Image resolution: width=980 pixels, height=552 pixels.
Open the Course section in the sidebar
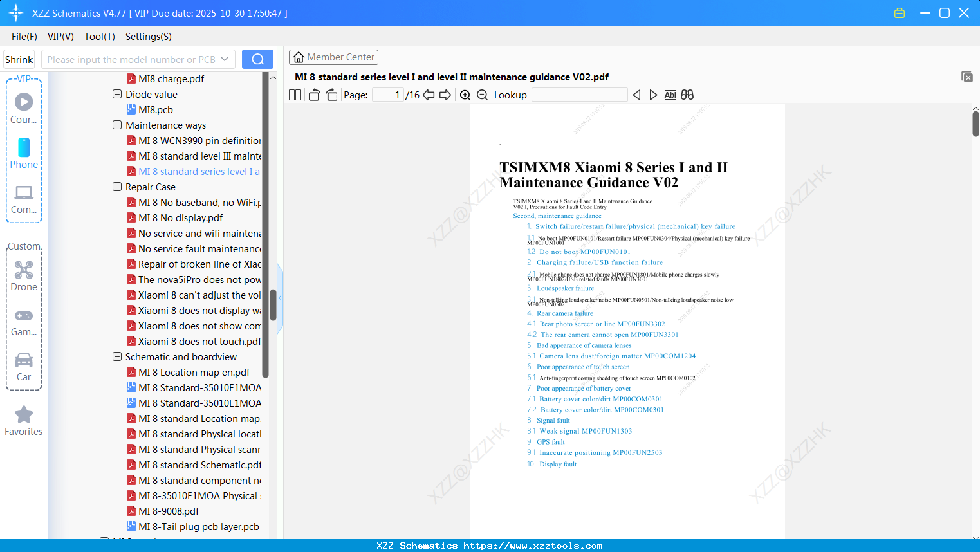(x=24, y=108)
